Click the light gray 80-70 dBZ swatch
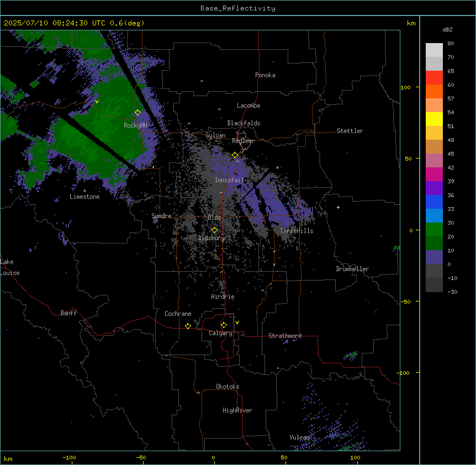This screenshot has height=465, width=476. click(x=434, y=50)
